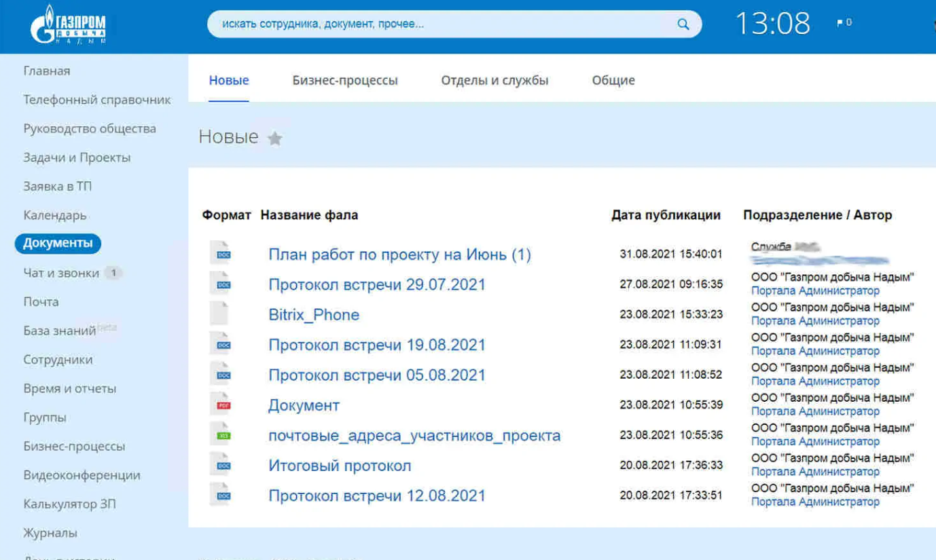Click the DOC icon for План работ
936x560 pixels.
click(x=221, y=254)
